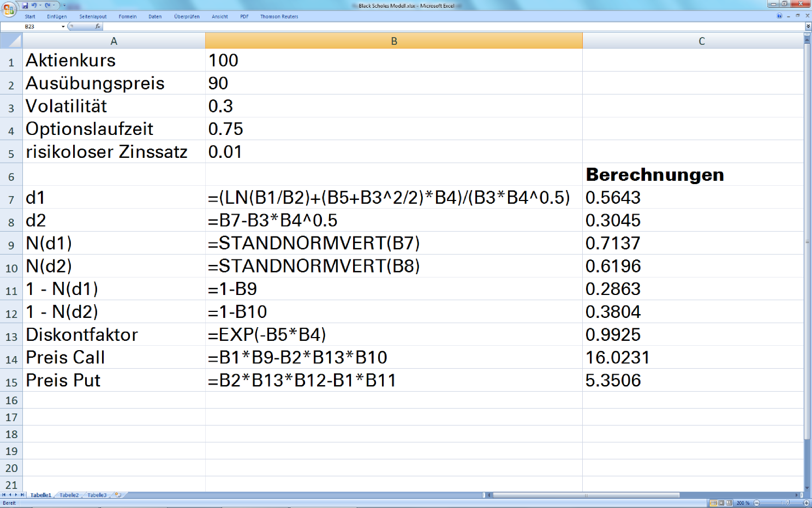Save the workbook via quick access
812x508 pixels.
(25, 5)
